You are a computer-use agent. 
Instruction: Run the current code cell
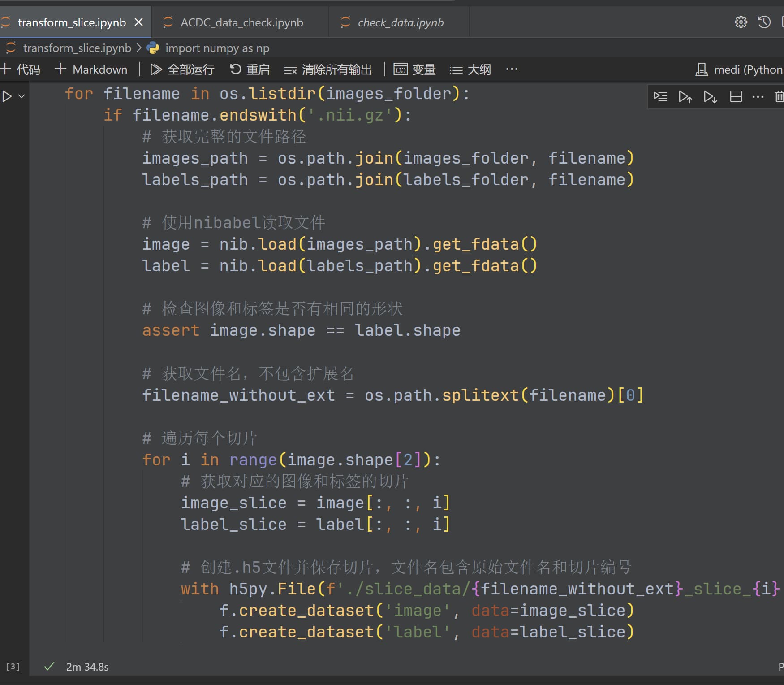(7, 96)
